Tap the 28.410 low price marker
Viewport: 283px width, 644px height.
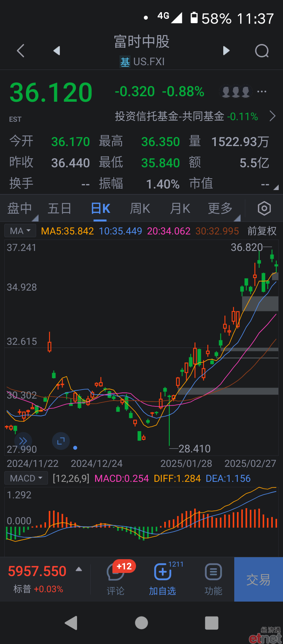click(195, 448)
